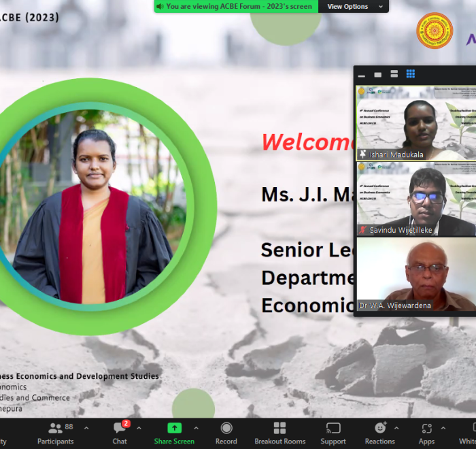Start recording with the Record button
The height and width of the screenshot is (449, 476).
[x=226, y=432]
